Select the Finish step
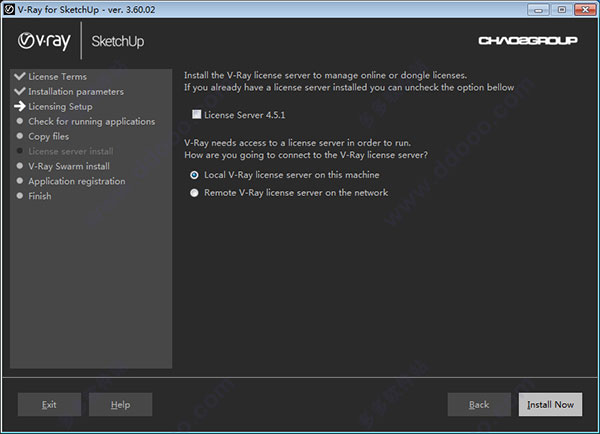The width and height of the screenshot is (600, 434). tap(40, 196)
